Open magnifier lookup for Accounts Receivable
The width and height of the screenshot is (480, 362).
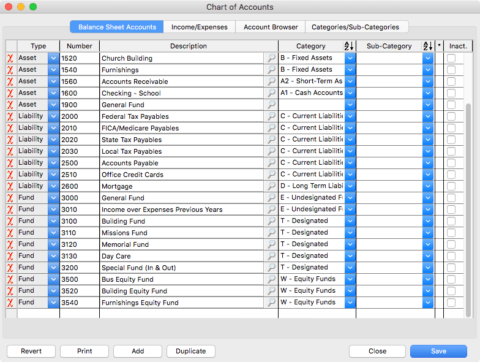pyautogui.click(x=271, y=81)
